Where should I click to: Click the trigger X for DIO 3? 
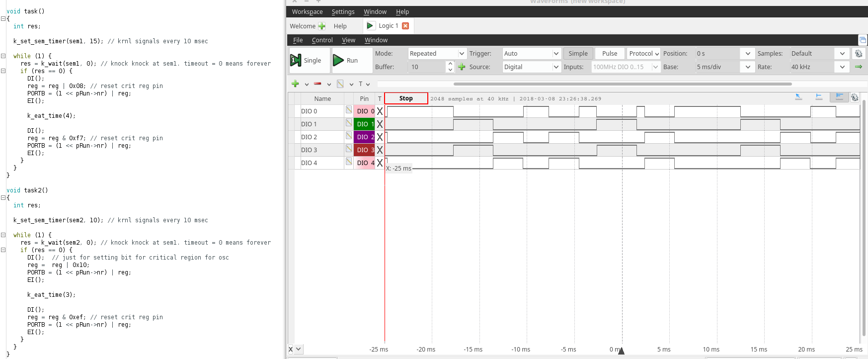pos(380,150)
